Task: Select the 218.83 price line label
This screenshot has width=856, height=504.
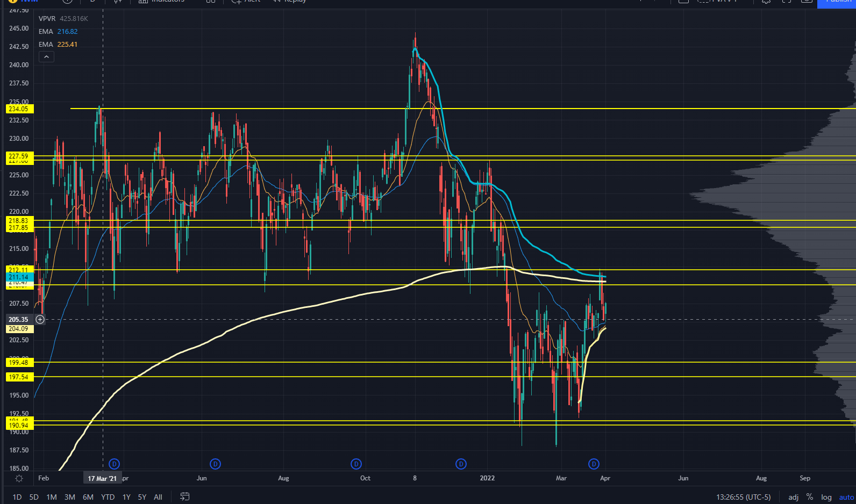Action: pyautogui.click(x=20, y=220)
